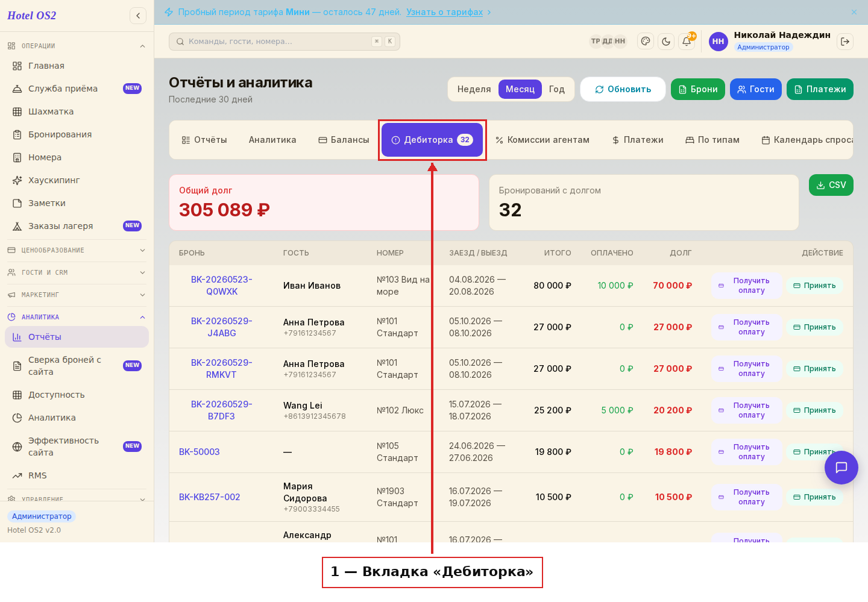Click Получить оплату for Wang Lei
The image size is (868, 602).
point(747,410)
